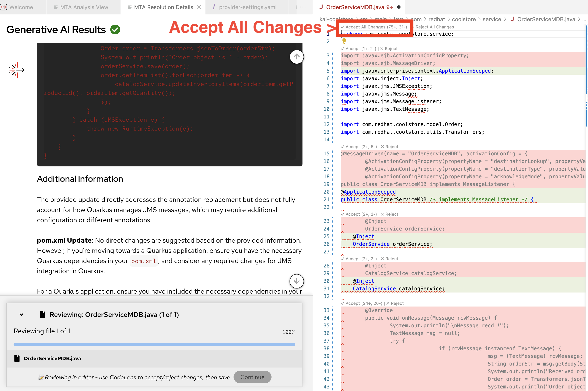The height and width of the screenshot is (391, 588).
Task: Close the MTA Resolution Details tab
Action: [199, 7]
